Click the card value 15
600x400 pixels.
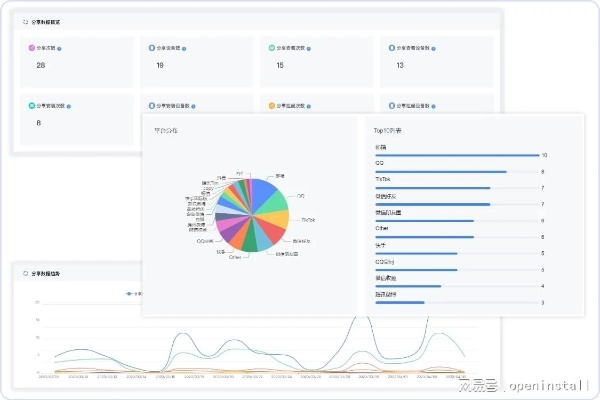(280, 65)
